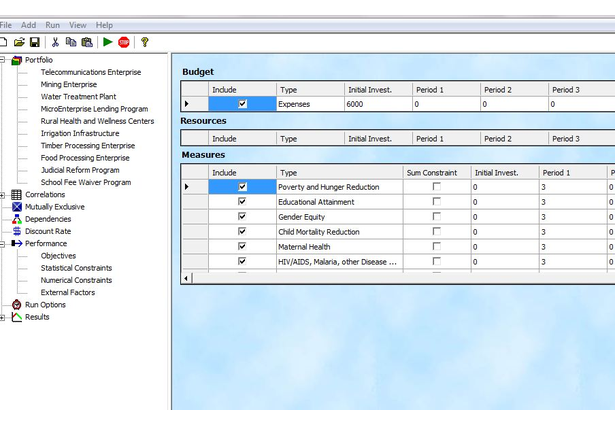
Task: Click scroll left arrow in Measures table
Action: [x=186, y=278]
